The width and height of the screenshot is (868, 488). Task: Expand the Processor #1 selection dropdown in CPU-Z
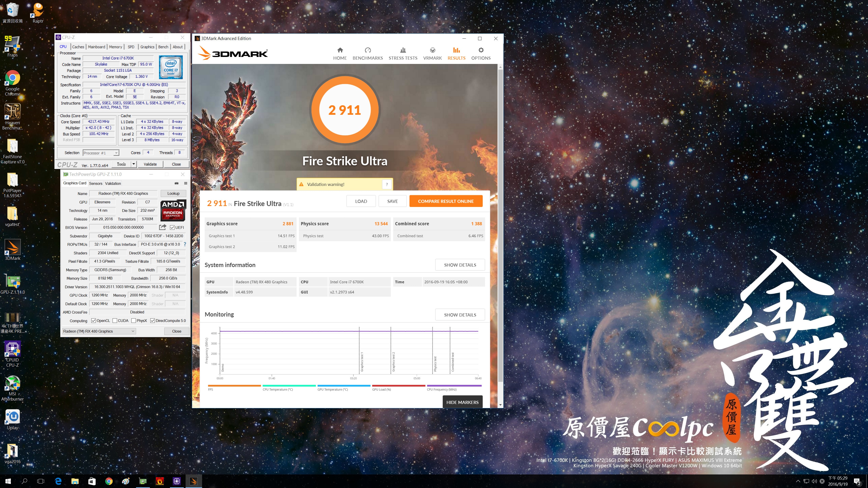click(116, 153)
